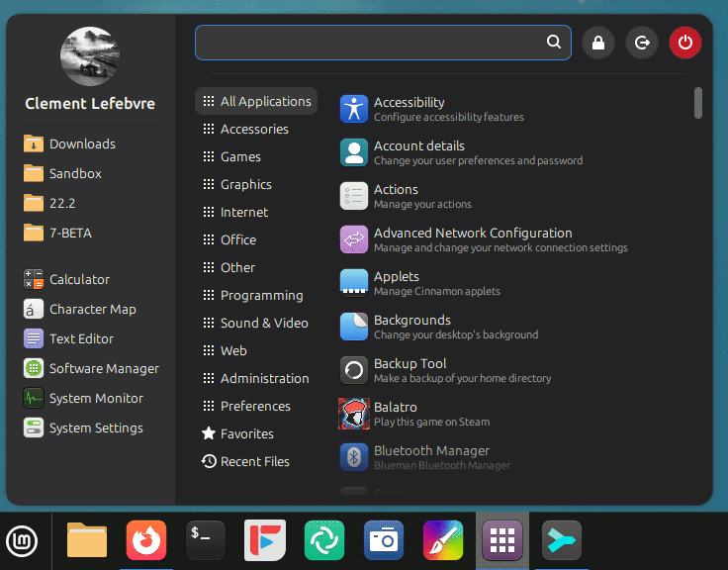The width and height of the screenshot is (728, 570).
Task: Open the Downloads folder icon
Action: [x=34, y=143]
